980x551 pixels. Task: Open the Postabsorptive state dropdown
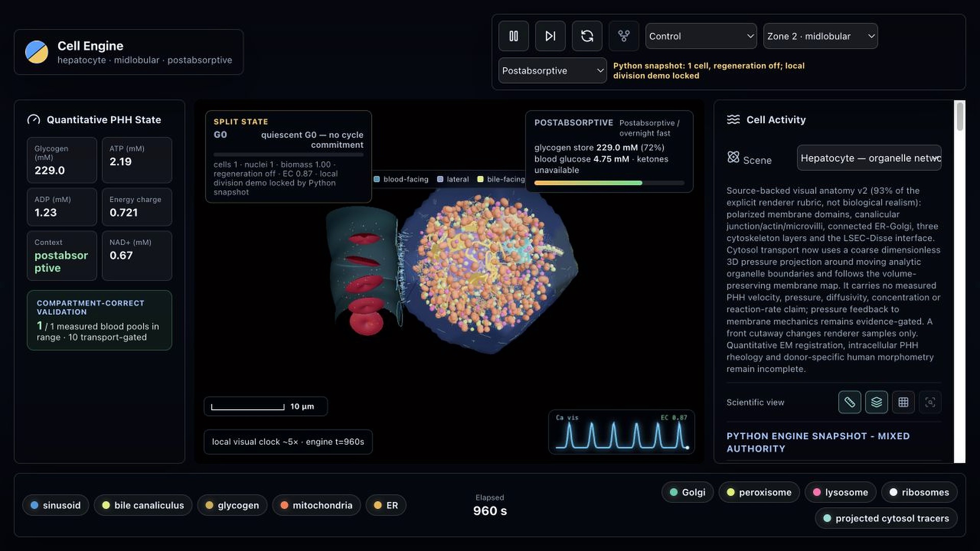(552, 70)
